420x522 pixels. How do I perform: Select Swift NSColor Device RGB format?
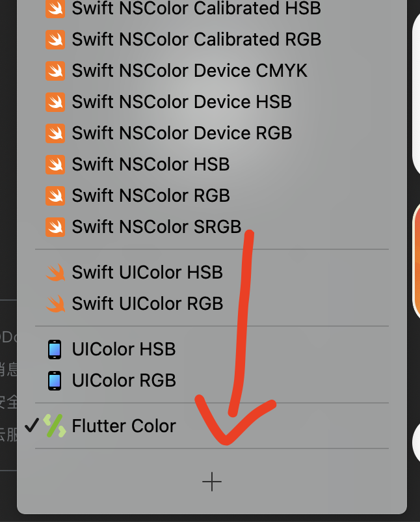point(212,133)
